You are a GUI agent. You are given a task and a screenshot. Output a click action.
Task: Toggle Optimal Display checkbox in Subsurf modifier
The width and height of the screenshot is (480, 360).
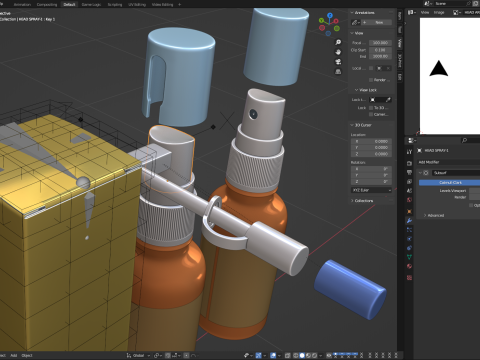(x=471, y=206)
